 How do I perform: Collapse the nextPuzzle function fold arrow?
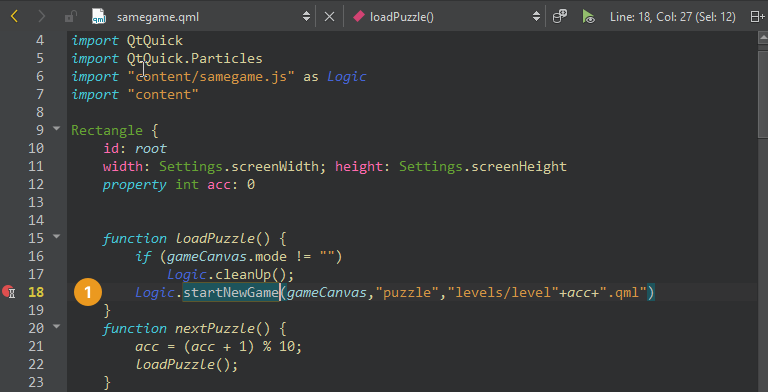pos(56,326)
